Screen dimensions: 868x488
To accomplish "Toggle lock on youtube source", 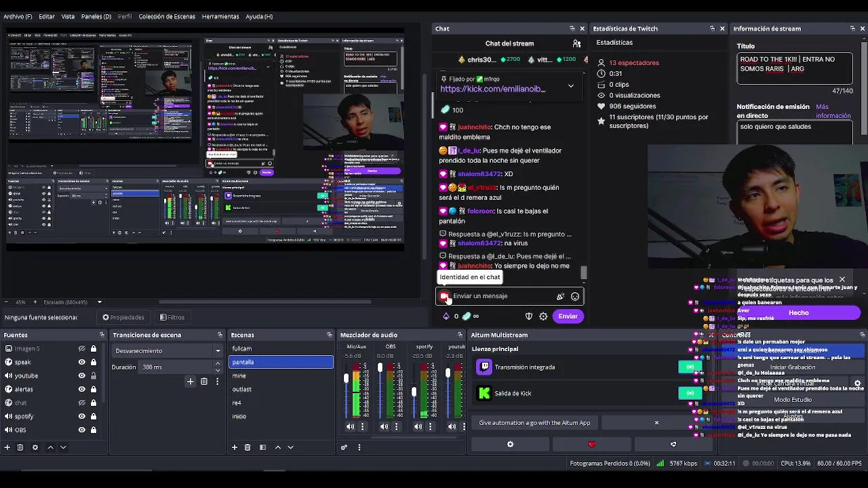I will pos(94,375).
